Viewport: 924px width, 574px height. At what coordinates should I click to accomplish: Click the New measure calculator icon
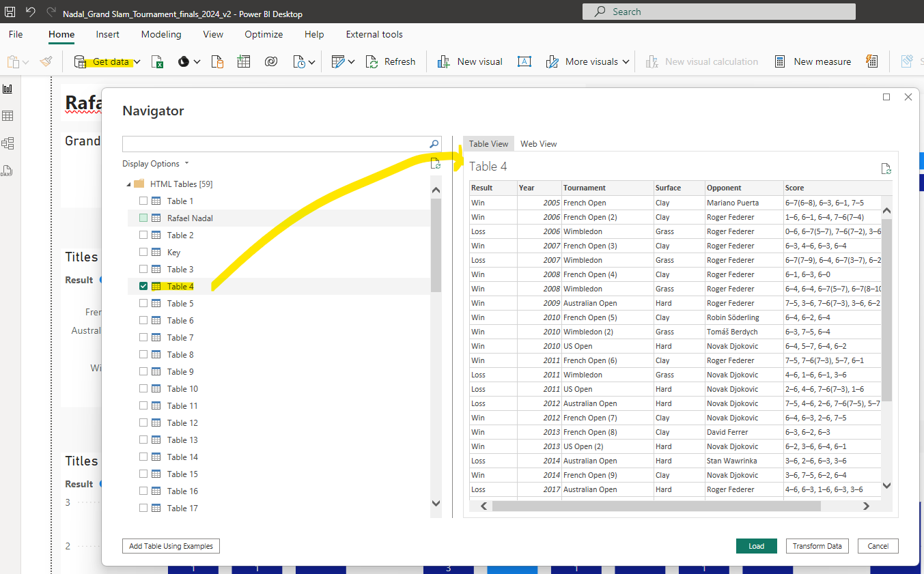[x=780, y=61]
